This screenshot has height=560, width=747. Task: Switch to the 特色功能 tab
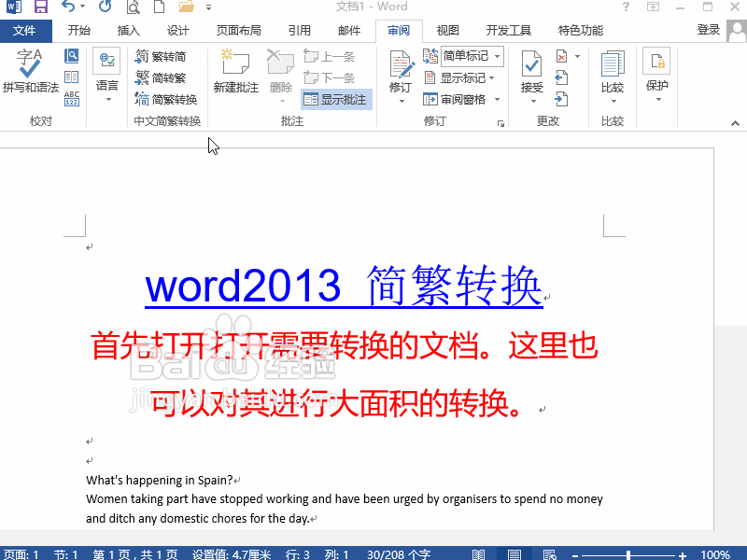pos(581,31)
